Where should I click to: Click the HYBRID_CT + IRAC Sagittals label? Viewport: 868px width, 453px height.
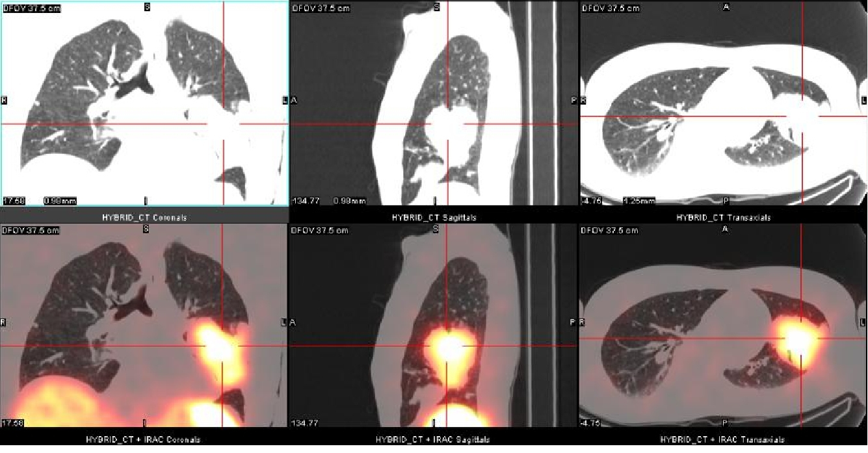pos(434,440)
